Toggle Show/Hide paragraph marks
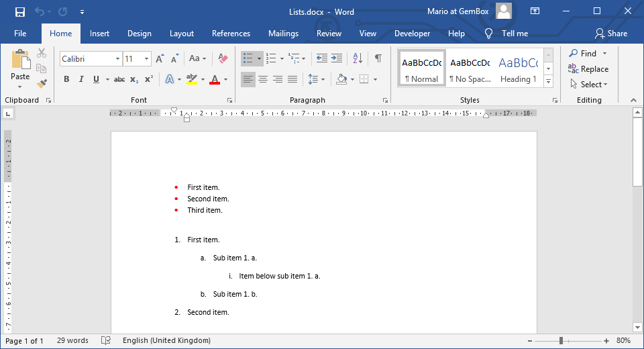Image resolution: width=644 pixels, height=349 pixels. pyautogui.click(x=378, y=58)
